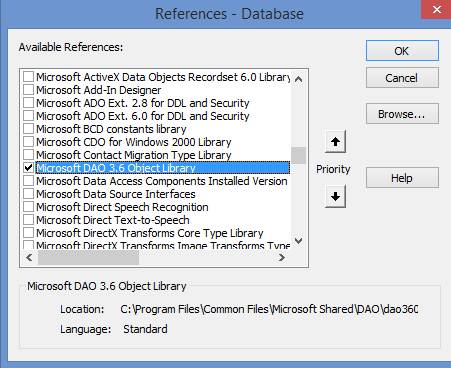Tick Microsoft BCD constants library checkbox

click(x=29, y=129)
